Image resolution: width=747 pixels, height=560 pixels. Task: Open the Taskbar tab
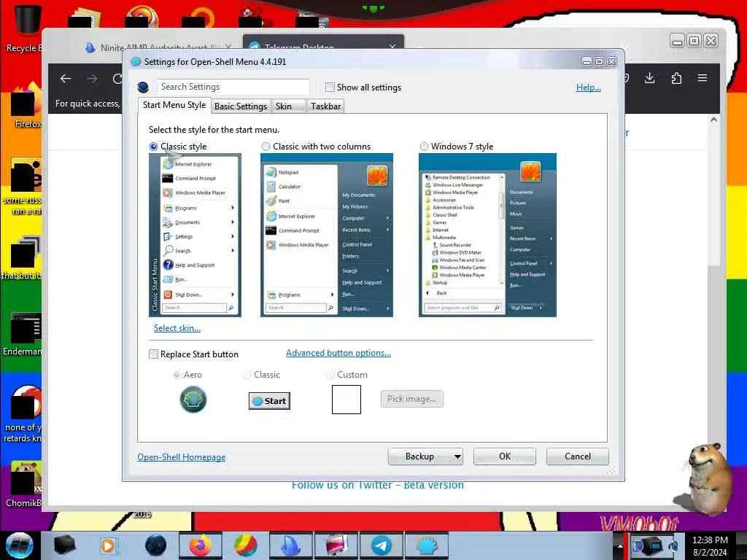pos(326,106)
